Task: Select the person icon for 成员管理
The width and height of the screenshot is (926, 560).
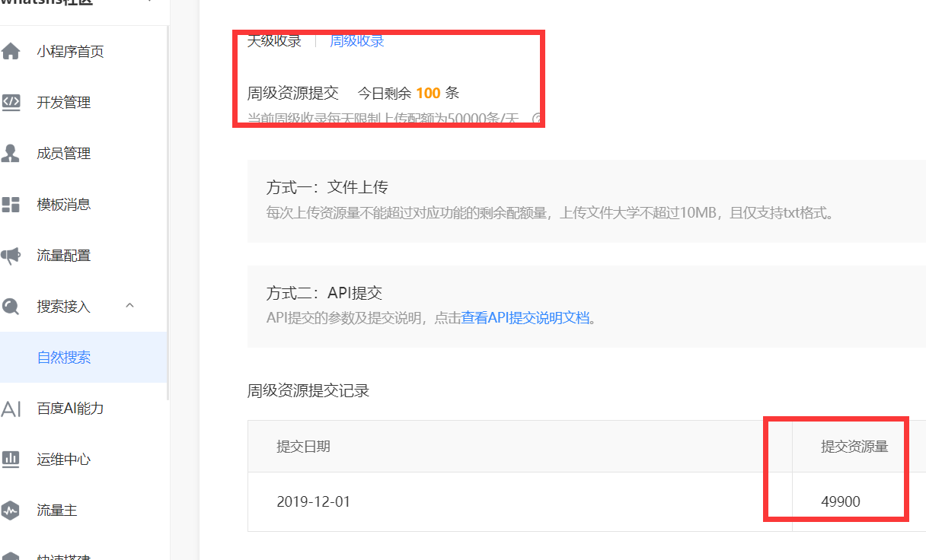Action: tap(11, 154)
